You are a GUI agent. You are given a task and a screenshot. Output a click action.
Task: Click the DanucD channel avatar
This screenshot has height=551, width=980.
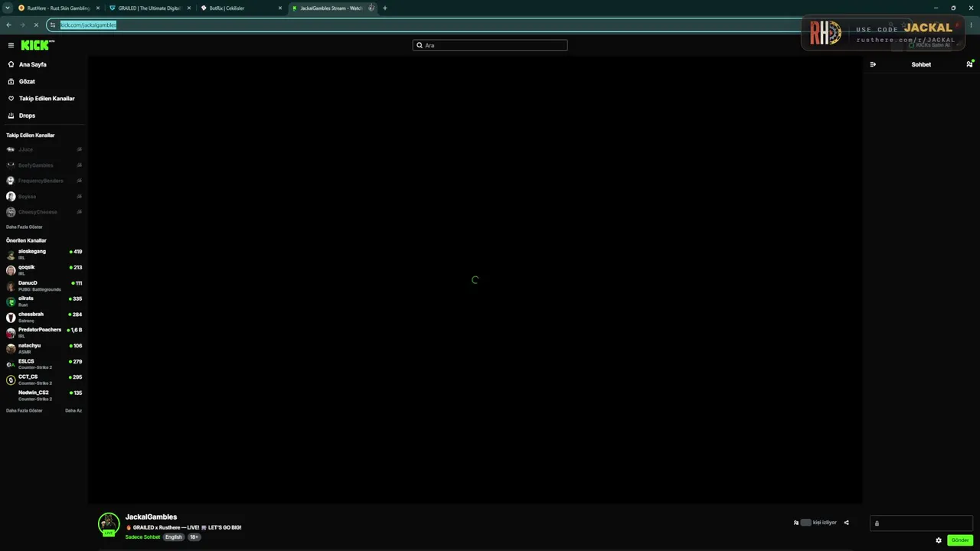11,286
